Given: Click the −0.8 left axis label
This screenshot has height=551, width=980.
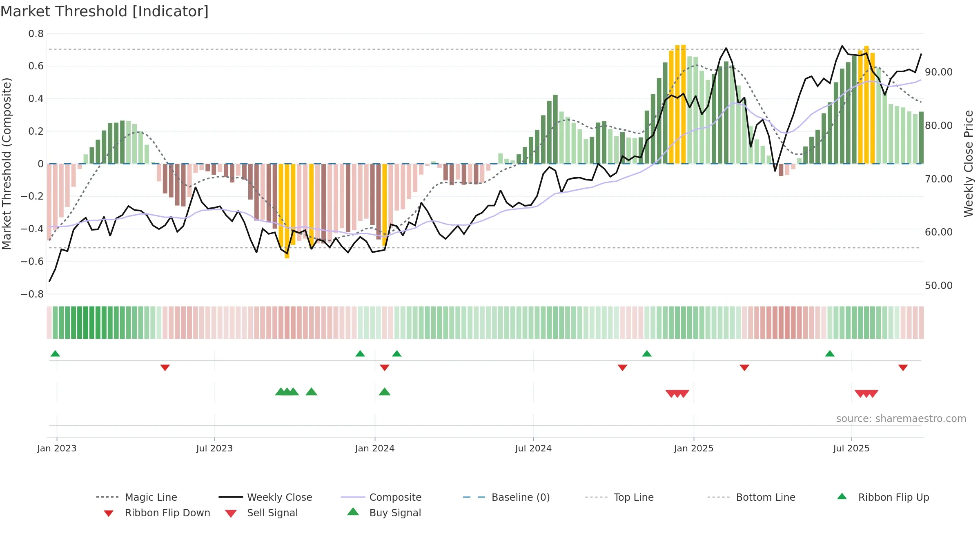Looking at the screenshot, I should tap(32, 294).
